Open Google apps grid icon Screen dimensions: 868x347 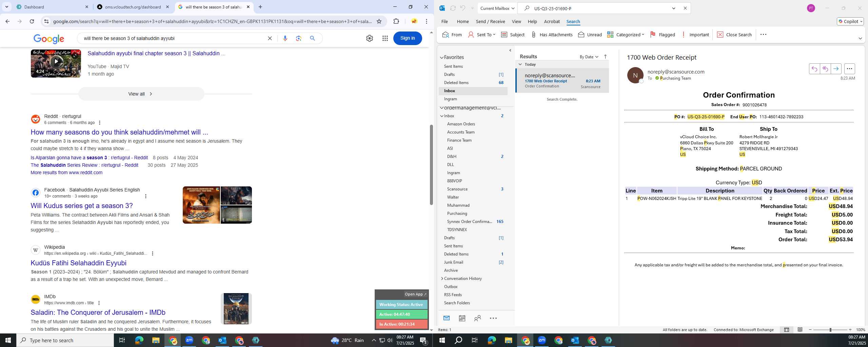click(385, 38)
